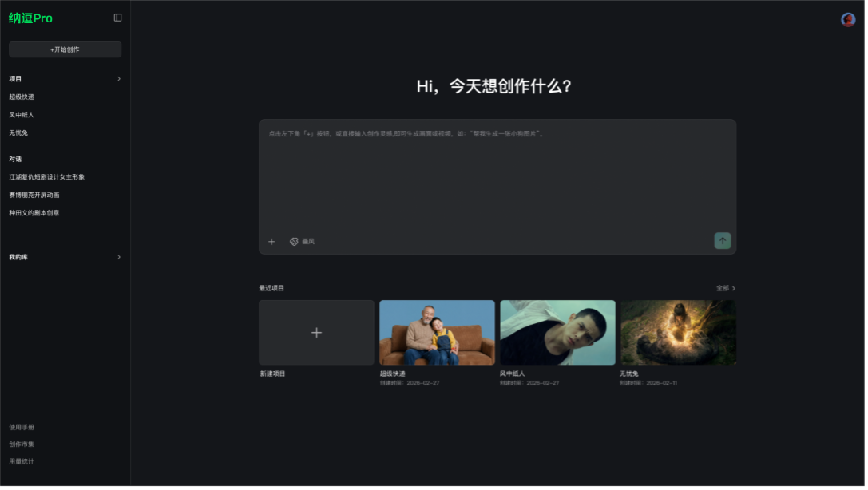
Task: Open 全部 to view all recent projects
Action: pyautogui.click(x=725, y=288)
